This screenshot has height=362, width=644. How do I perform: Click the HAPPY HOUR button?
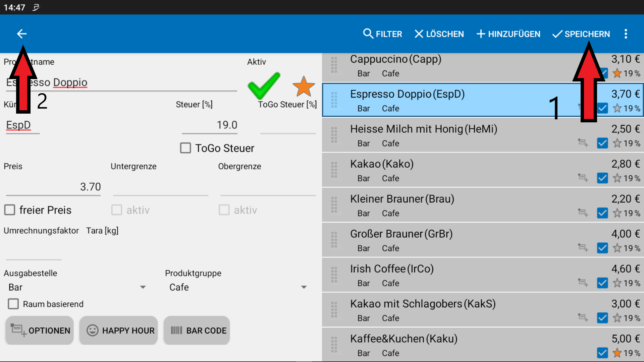[119, 330]
